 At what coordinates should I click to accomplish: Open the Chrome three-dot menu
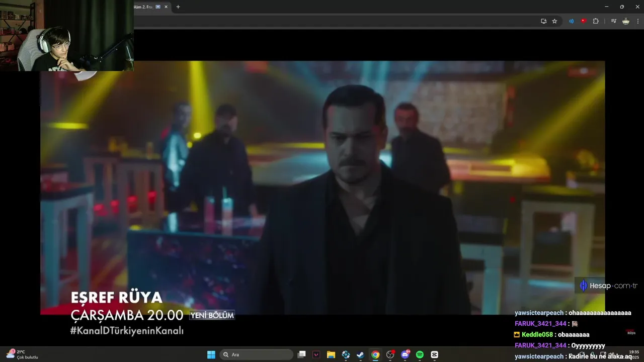pos(638,21)
